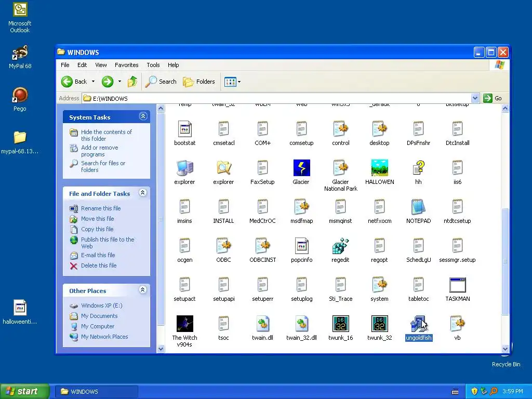Click Copy this file link
532x399 pixels.
coord(97,229)
